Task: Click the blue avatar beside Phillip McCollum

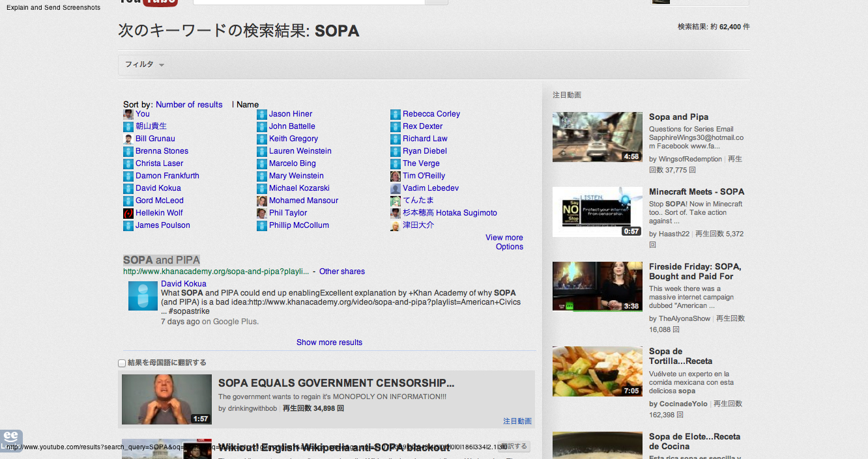Action: click(x=262, y=225)
